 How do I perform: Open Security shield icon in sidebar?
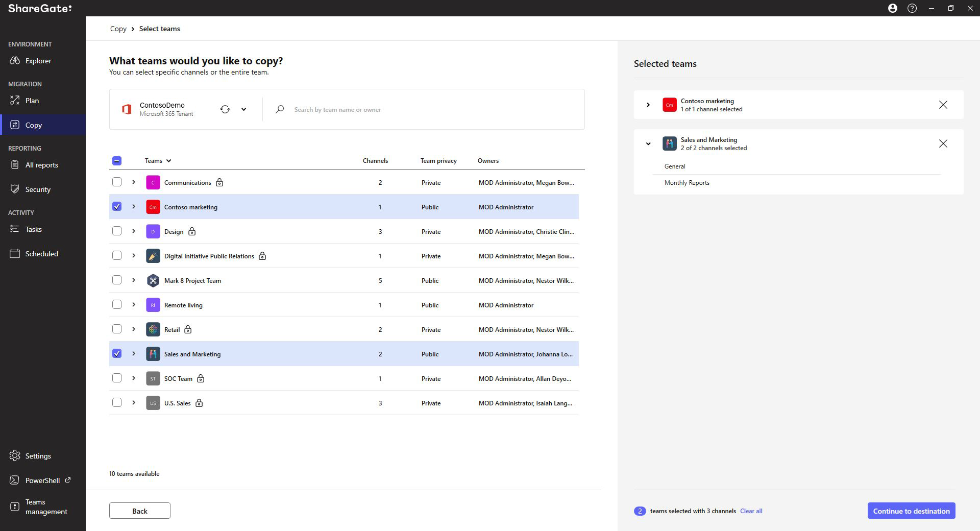point(15,189)
